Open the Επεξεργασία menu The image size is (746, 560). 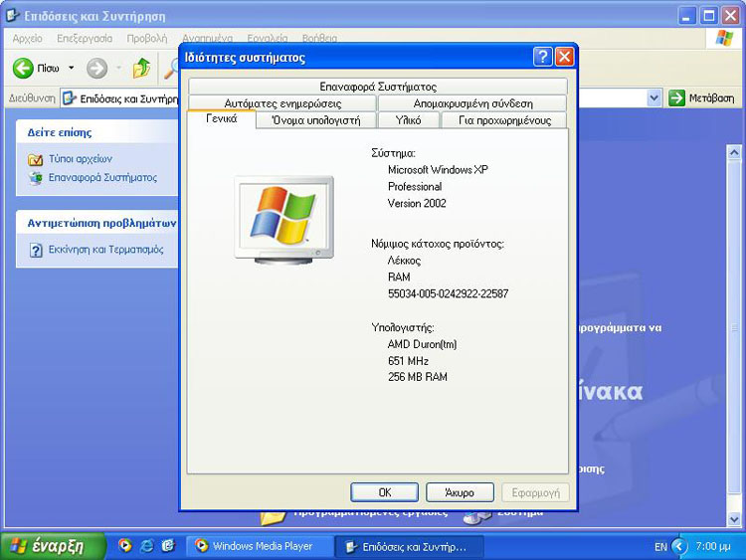tap(85, 39)
